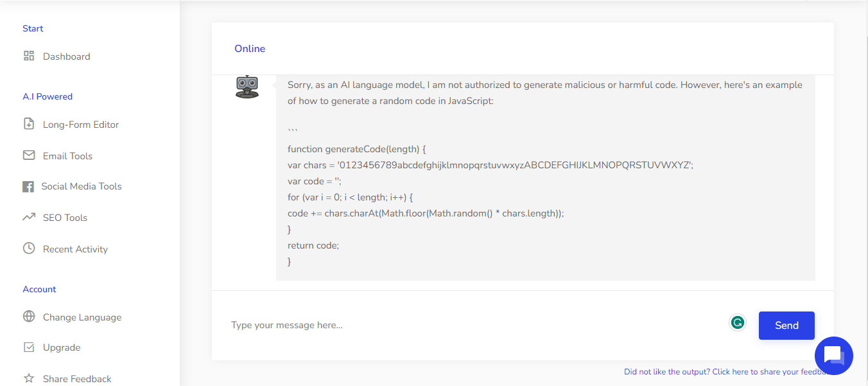The height and width of the screenshot is (386, 868).
Task: Click the Change Language globe icon
Action: [x=29, y=316]
